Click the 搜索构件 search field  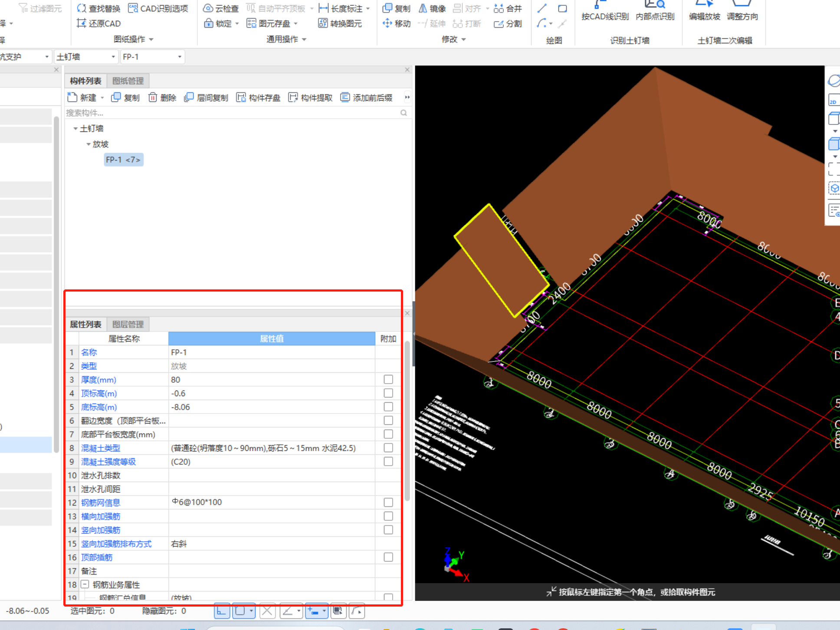click(232, 113)
